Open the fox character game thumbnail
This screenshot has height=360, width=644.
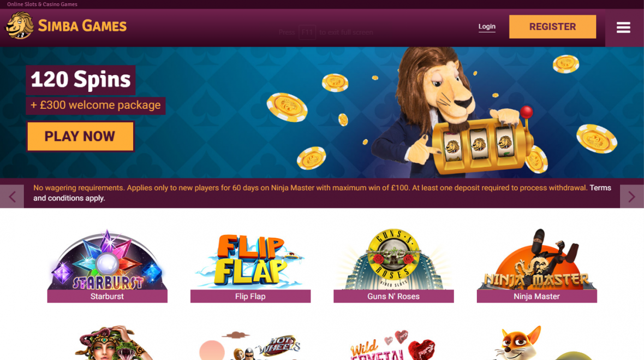coord(538,343)
